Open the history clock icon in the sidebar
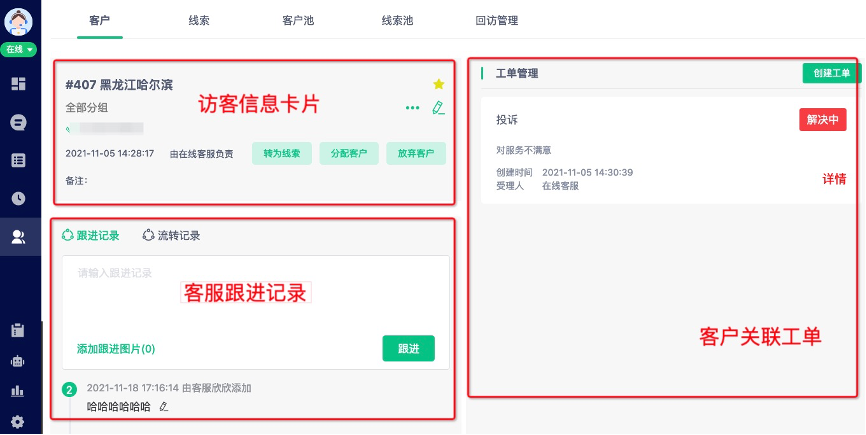 click(18, 198)
